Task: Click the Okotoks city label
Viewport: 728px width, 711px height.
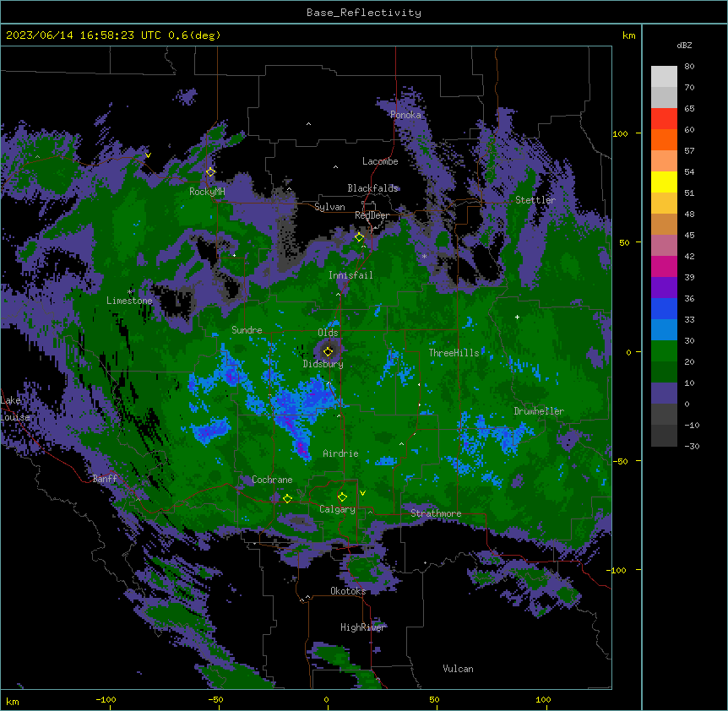Action: (x=348, y=591)
